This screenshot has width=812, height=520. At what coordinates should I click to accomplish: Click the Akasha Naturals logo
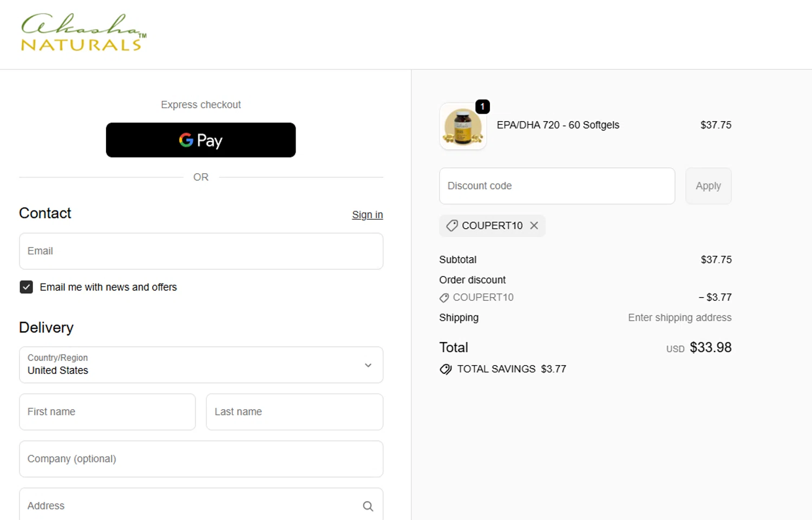(83, 34)
